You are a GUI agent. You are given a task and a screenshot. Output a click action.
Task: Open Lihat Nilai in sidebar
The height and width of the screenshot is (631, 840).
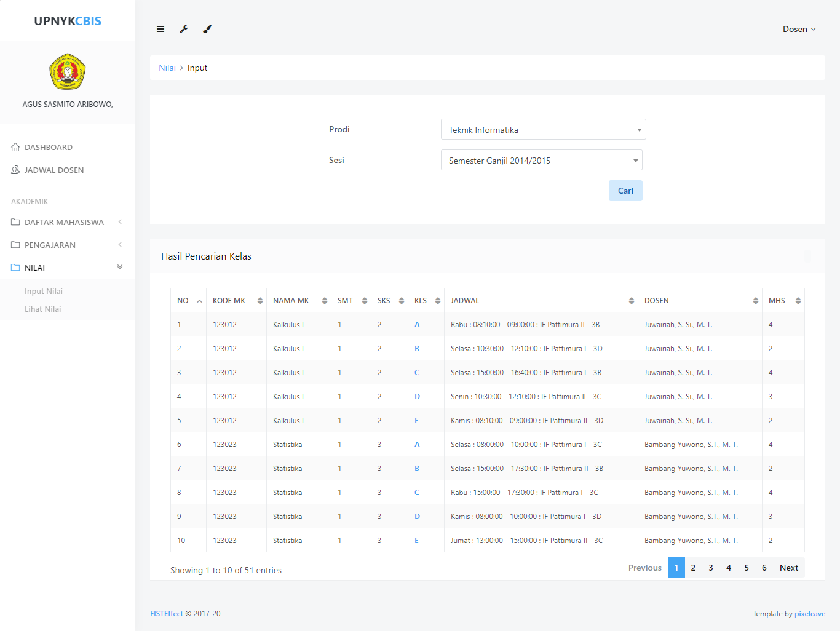[43, 309]
